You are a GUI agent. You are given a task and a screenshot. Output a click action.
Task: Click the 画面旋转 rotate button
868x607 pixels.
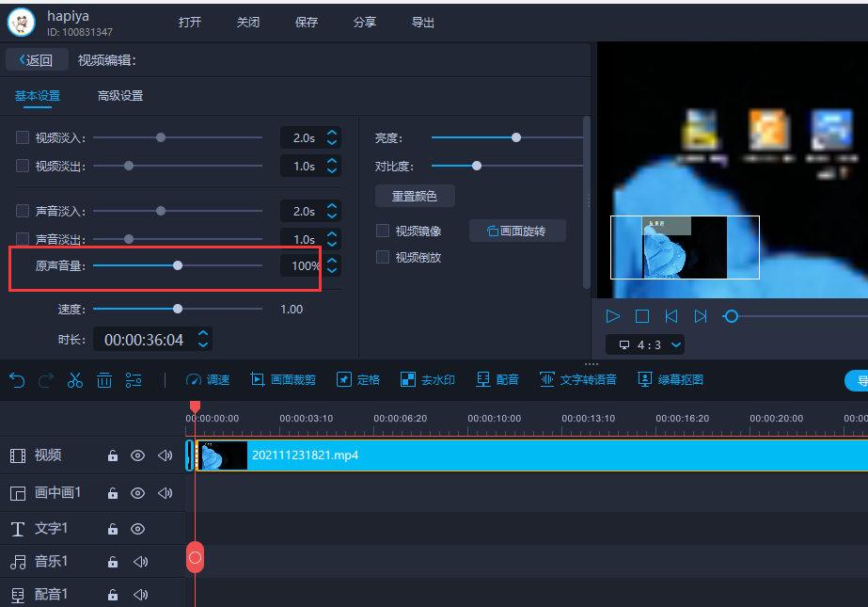pyautogui.click(x=517, y=231)
